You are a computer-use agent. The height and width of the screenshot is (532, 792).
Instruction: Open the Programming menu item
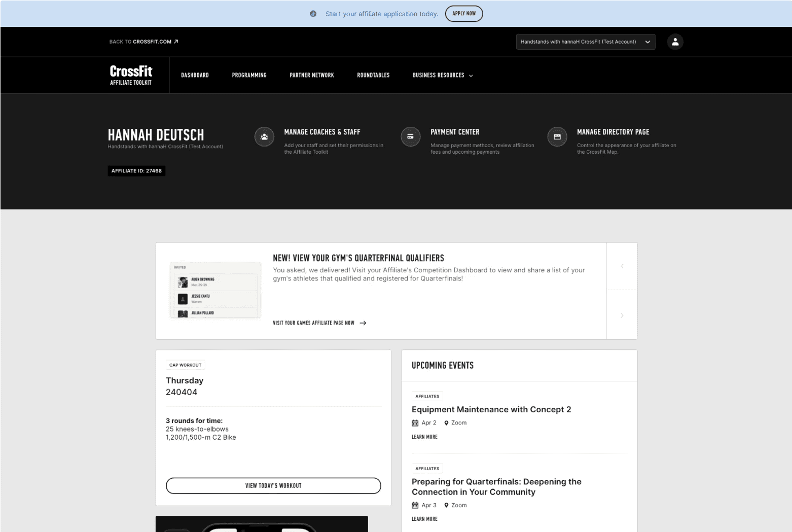pos(249,75)
